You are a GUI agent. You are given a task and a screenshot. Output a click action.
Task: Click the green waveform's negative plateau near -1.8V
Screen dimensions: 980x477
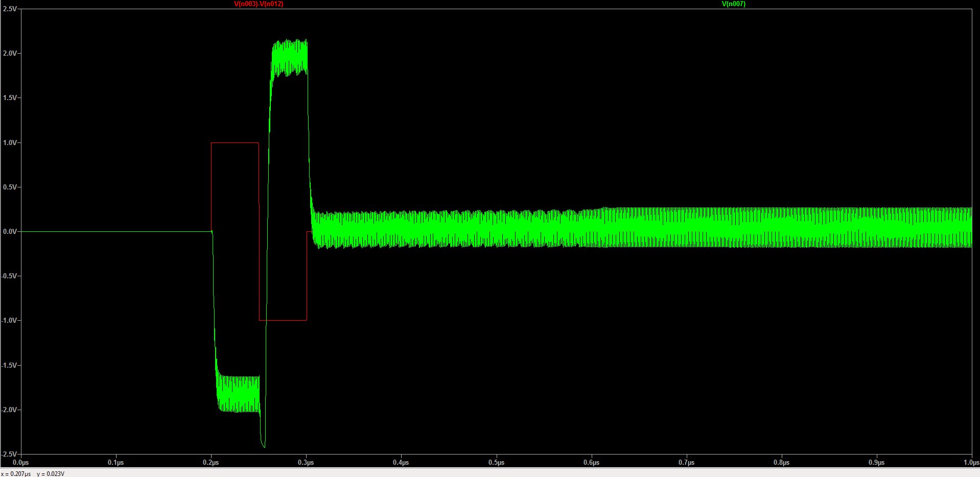[x=238, y=394]
